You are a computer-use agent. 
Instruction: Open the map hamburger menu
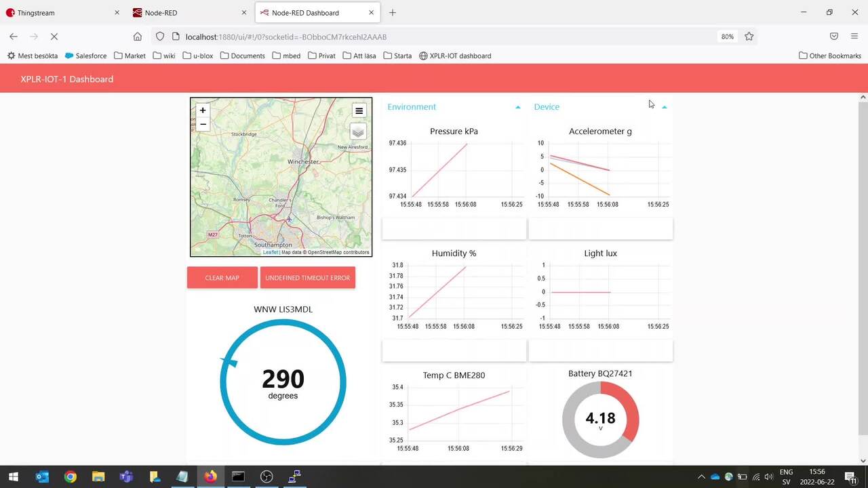pyautogui.click(x=359, y=111)
